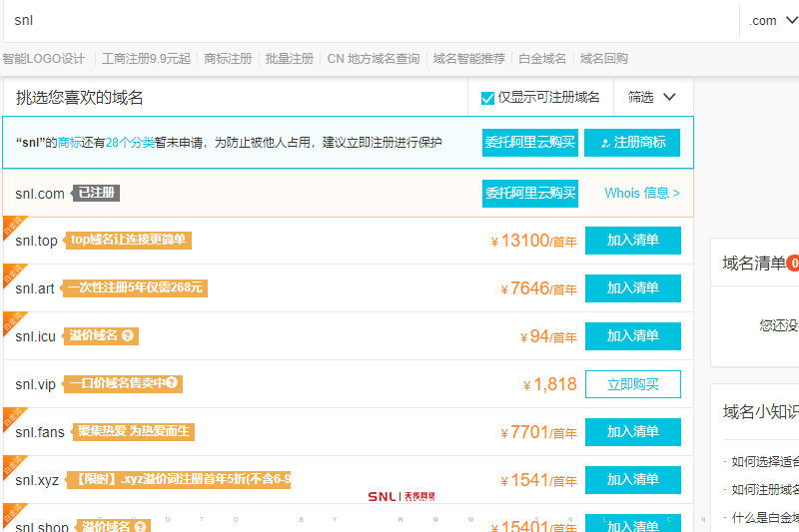
Task: Click the help icon beside snl.shop premium tag
Action: (141, 526)
